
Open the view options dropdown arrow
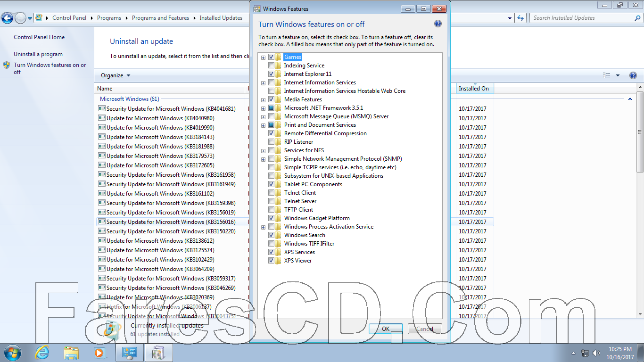pyautogui.click(x=618, y=75)
